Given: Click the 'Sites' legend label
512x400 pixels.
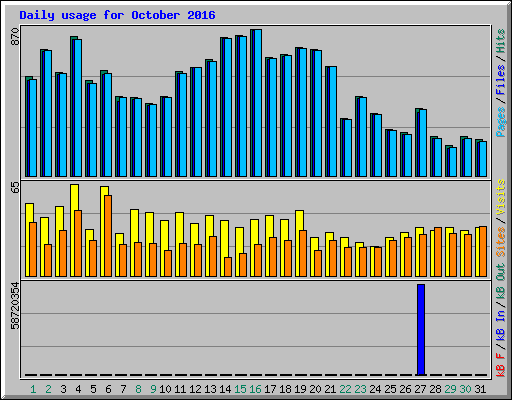Looking at the screenshot, I should pos(500,242).
